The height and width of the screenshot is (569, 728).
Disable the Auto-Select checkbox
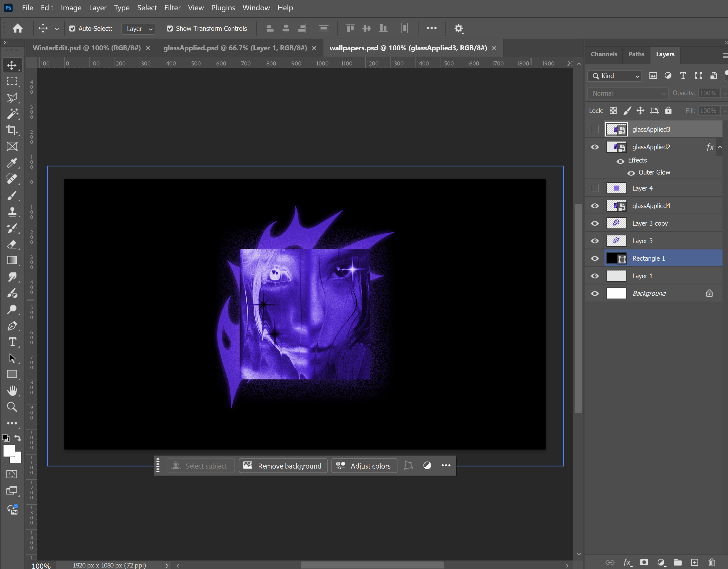[73, 28]
